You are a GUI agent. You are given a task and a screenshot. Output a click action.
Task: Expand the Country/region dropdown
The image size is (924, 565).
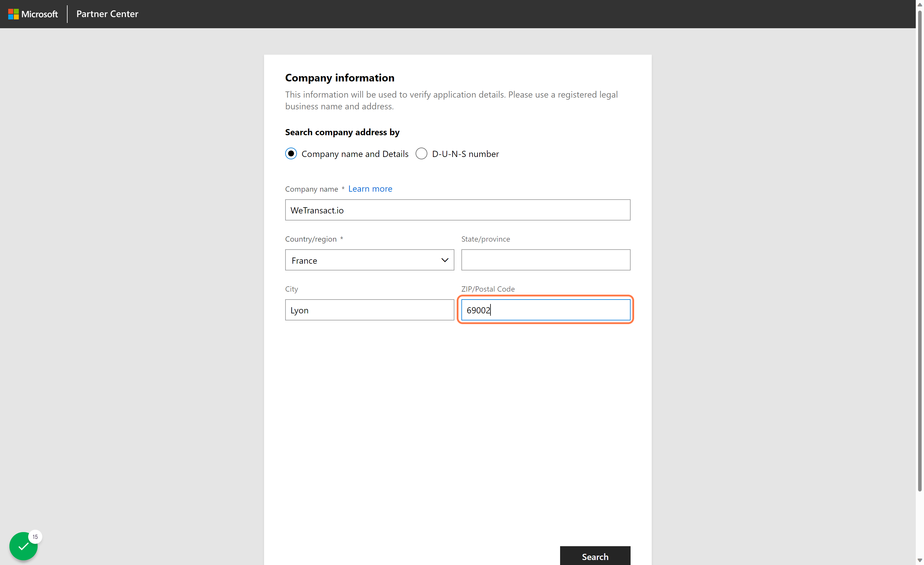point(369,260)
